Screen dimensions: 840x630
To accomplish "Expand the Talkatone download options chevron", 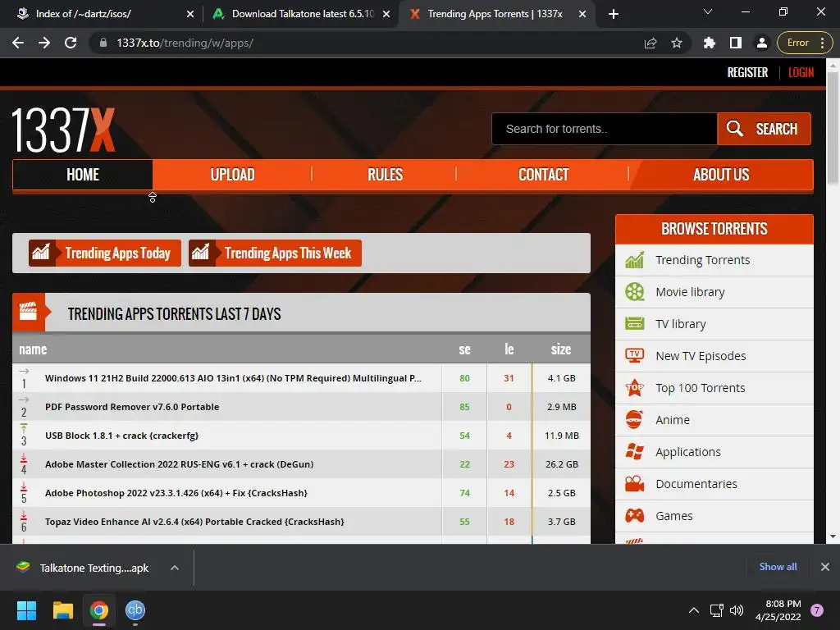I will (x=174, y=568).
